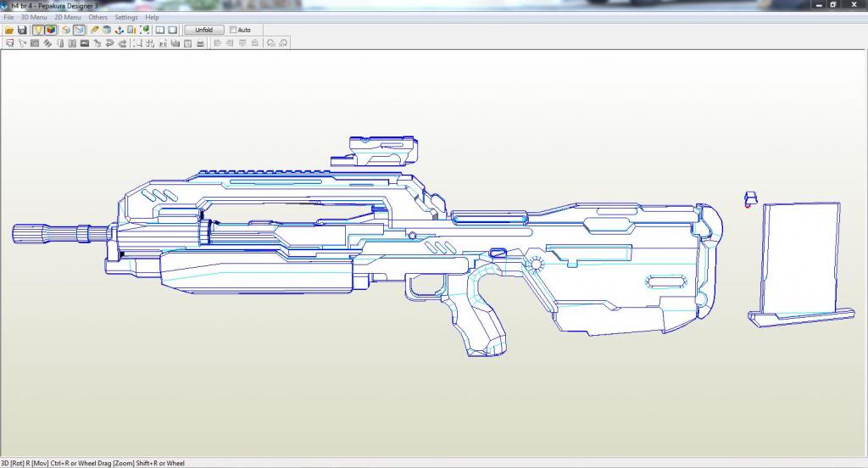Select the small cube piece near the stand
Image resolution: width=868 pixels, height=468 pixels.
(751, 199)
